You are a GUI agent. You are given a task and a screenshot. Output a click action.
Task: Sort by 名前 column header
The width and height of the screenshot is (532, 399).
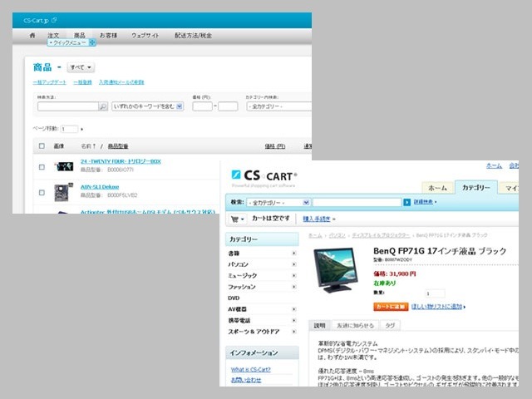[x=88, y=146]
